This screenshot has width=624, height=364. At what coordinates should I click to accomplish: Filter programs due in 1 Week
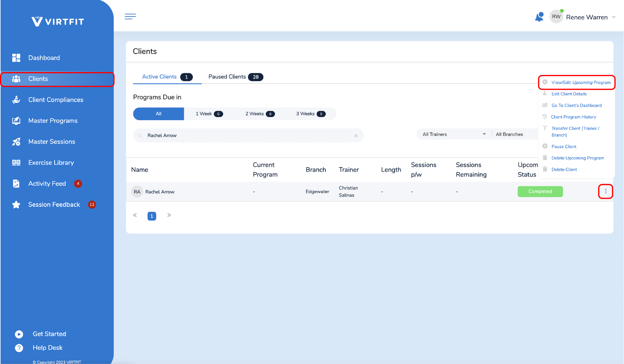coord(209,114)
